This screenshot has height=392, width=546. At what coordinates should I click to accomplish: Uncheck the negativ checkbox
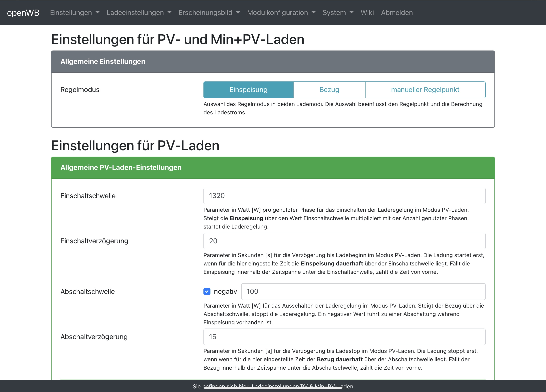[x=207, y=291]
